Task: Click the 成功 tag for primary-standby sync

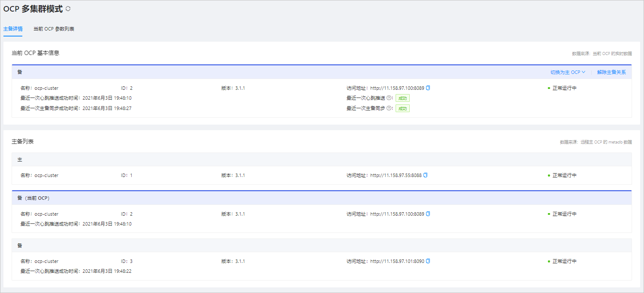Action: click(402, 108)
